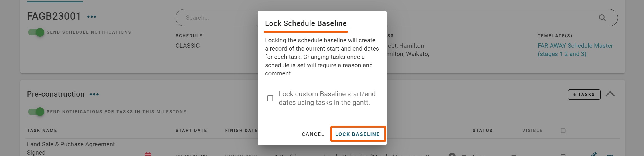Screen dimensions: 644x156
Task: Cancel the Lock Schedule Baseline dialog
Action: [x=313, y=134]
